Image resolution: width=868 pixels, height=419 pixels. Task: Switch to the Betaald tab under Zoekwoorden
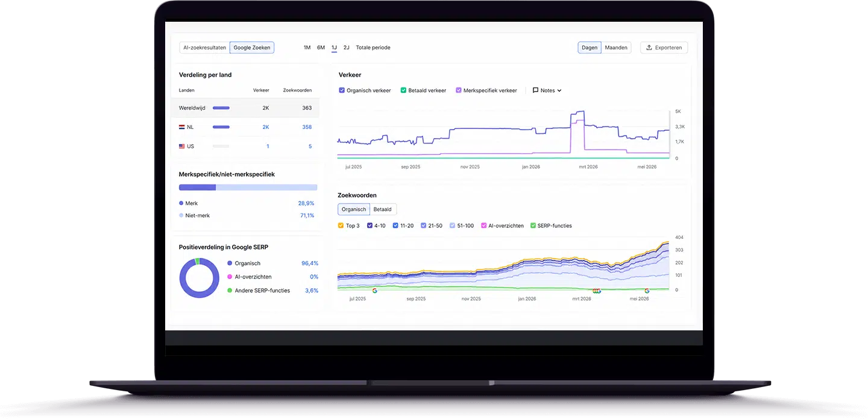[383, 210]
